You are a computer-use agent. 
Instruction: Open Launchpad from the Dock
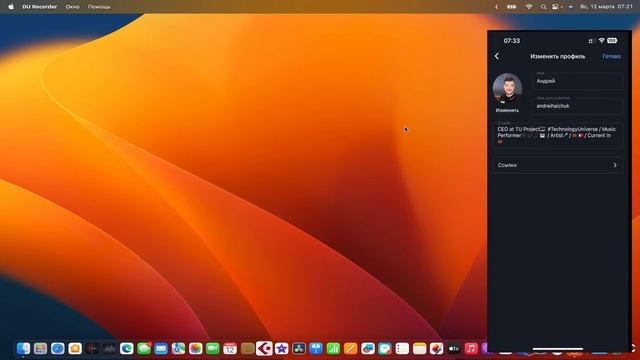[40, 348]
